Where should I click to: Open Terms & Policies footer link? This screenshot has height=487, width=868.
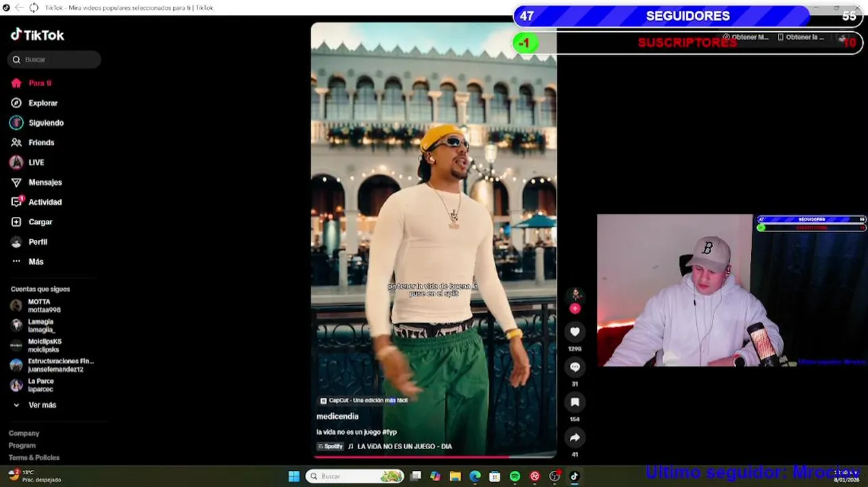point(34,458)
